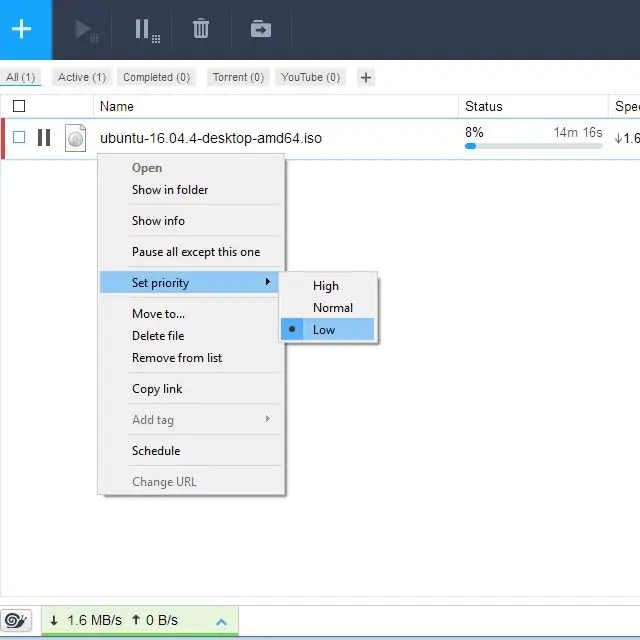Expand the Add tag submenu arrow
Image resolution: width=640 pixels, height=640 pixels.
267,419
